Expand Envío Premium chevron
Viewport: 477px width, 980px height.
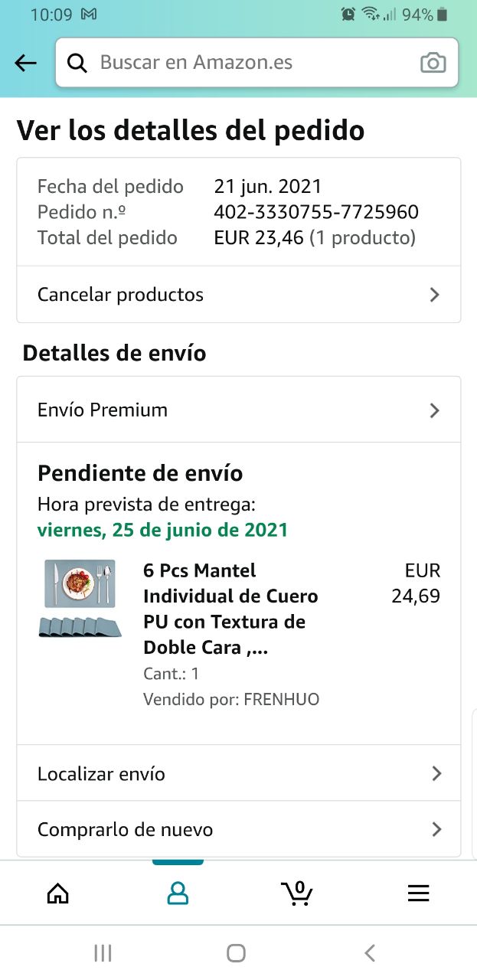(x=435, y=410)
